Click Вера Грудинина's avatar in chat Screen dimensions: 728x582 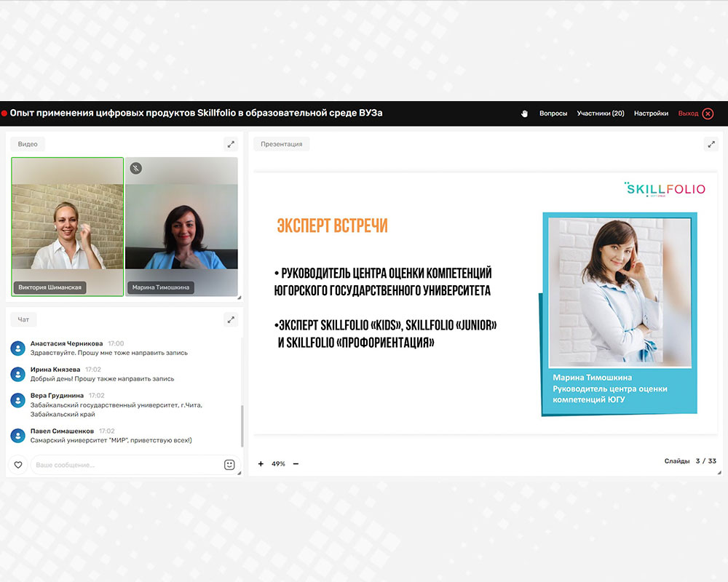point(17,400)
